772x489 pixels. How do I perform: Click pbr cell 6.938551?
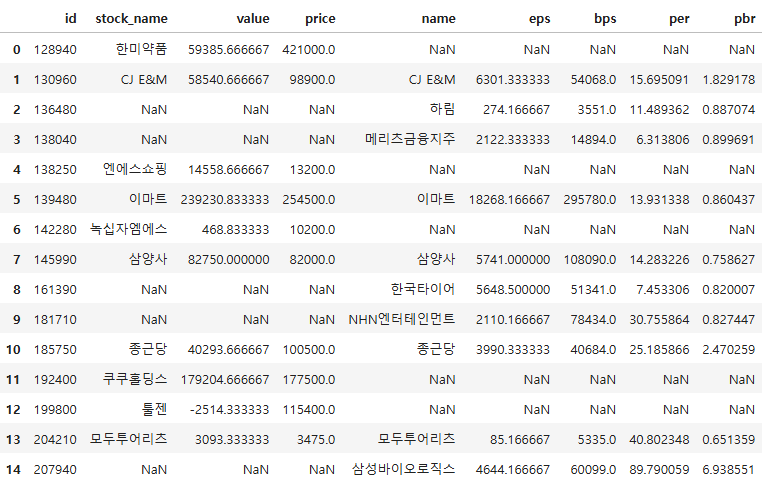coord(729,470)
